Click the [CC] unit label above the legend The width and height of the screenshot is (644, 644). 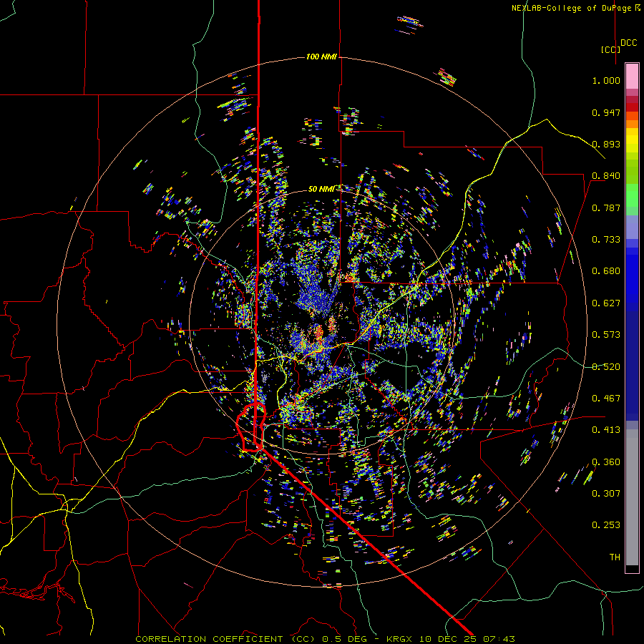(610, 49)
